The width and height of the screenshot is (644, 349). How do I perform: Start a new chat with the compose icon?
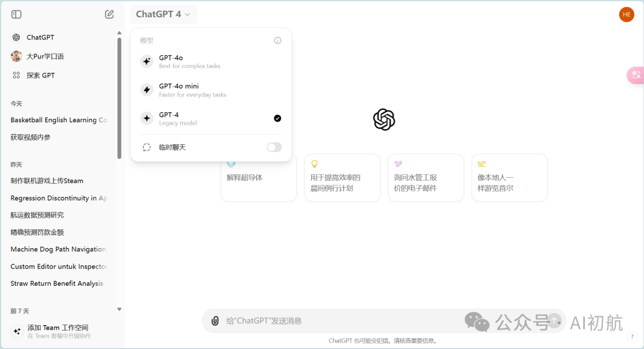pyautogui.click(x=109, y=14)
